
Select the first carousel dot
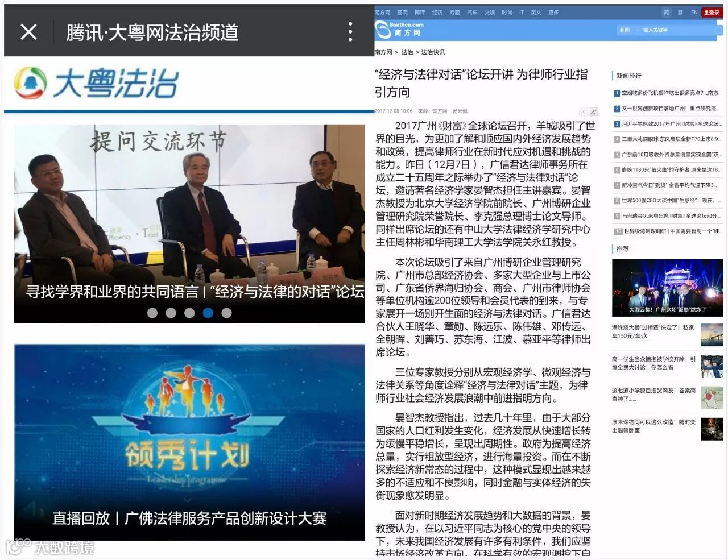[152, 313]
